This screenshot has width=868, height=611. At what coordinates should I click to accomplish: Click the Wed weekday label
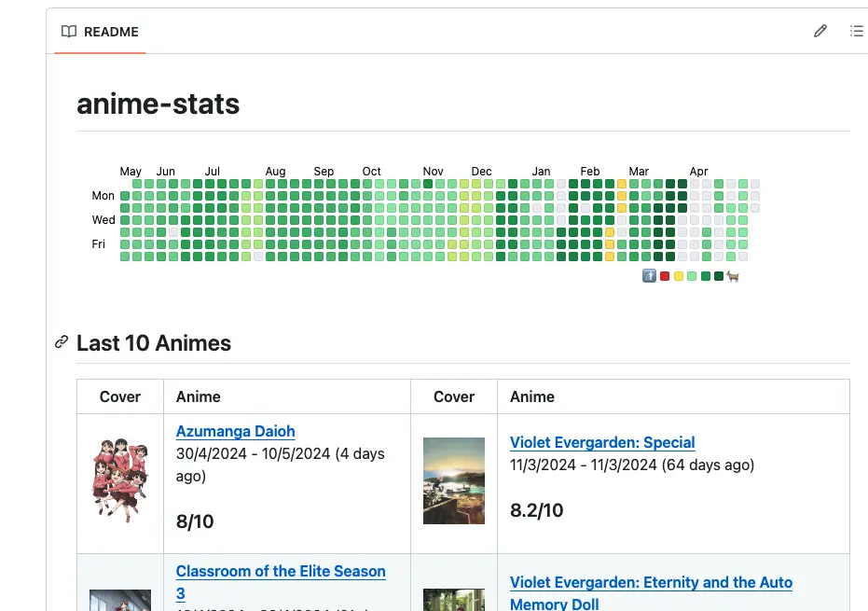coord(103,220)
